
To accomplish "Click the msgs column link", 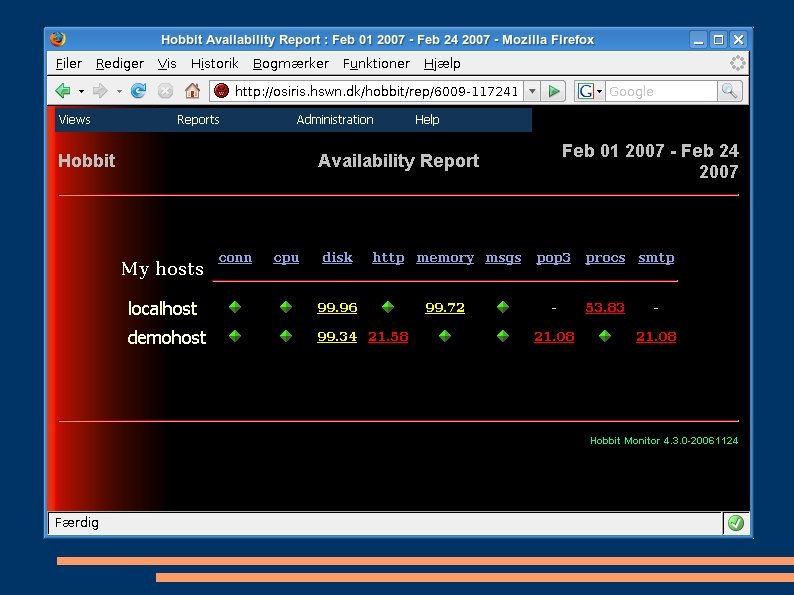I will coord(503,258).
